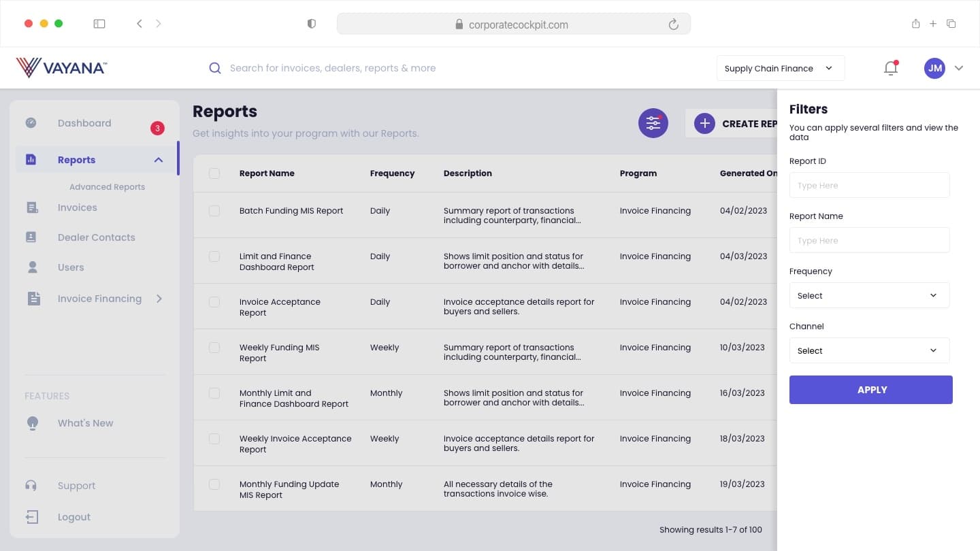980x551 pixels.
Task: Click the search magnifier icon
Action: tap(215, 68)
